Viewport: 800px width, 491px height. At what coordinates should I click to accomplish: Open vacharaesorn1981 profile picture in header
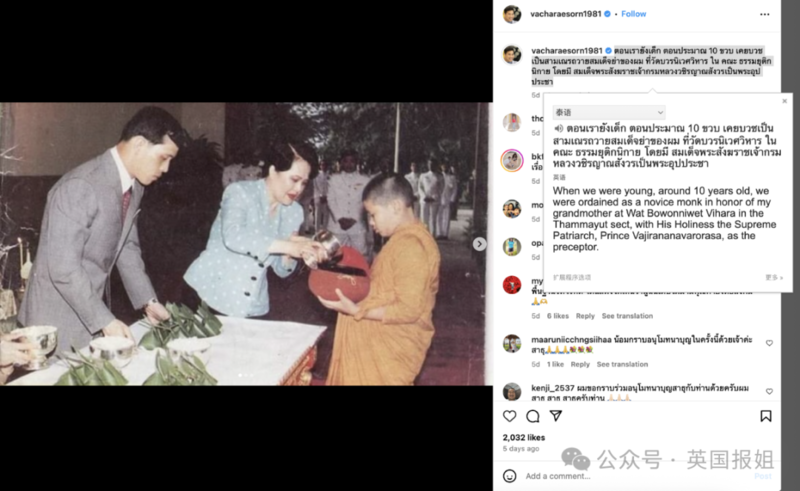(x=512, y=14)
